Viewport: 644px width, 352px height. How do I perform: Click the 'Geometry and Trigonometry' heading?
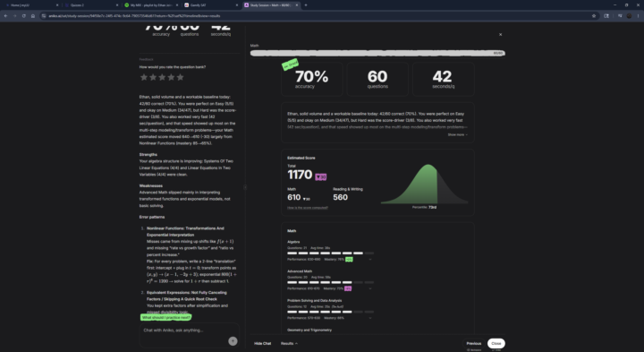click(309, 330)
